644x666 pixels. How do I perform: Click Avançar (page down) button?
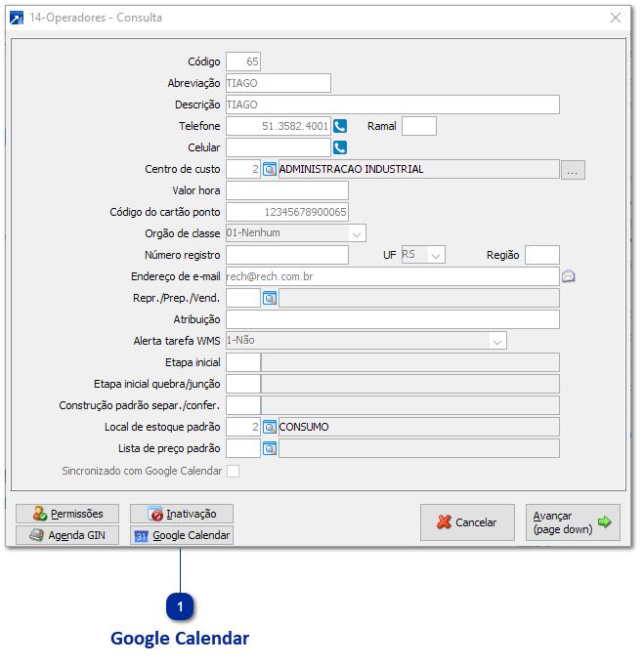(x=573, y=522)
